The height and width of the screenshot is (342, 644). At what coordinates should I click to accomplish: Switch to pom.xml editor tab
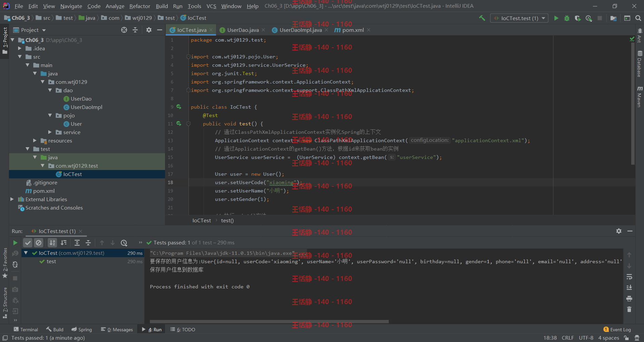point(353,30)
